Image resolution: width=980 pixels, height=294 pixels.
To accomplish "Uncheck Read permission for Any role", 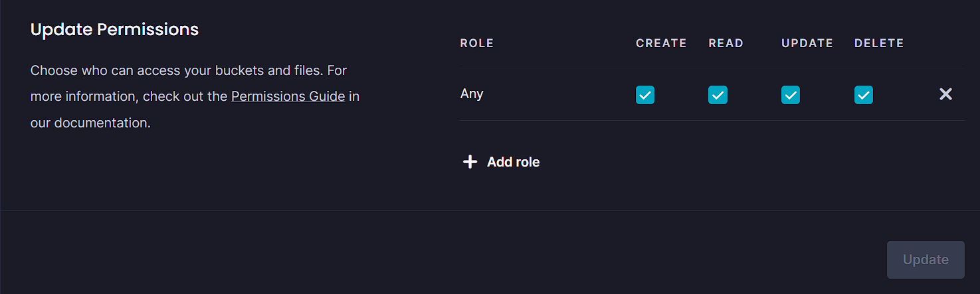I will [x=718, y=95].
